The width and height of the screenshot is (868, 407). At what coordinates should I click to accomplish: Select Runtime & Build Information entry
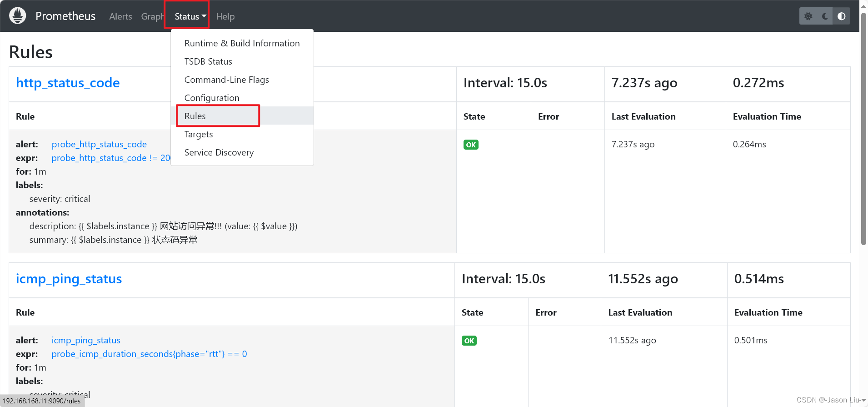(242, 43)
